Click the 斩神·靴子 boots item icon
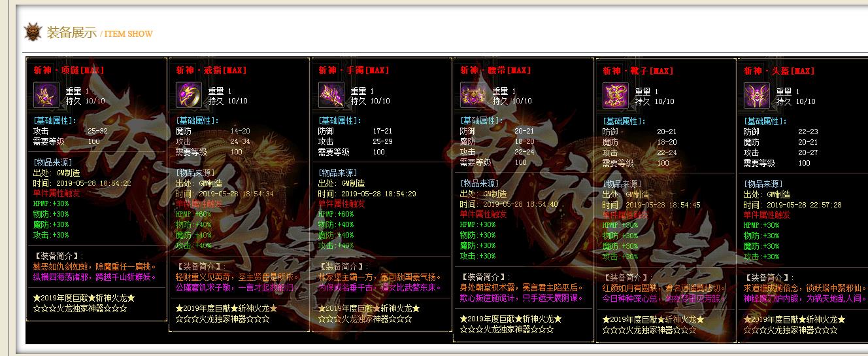Image resolution: width=868 pixels, height=356 pixels. [616, 96]
